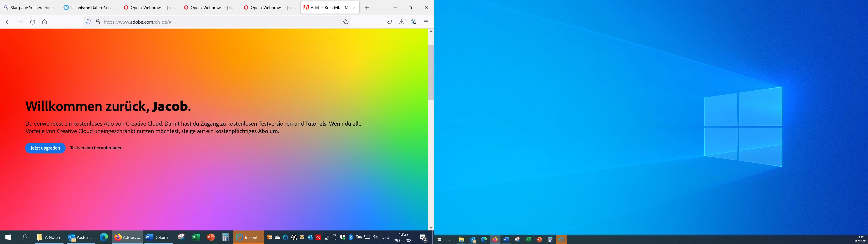The width and height of the screenshot is (868, 244).
Task: Open the DEU input language selector
Action: 385,237
